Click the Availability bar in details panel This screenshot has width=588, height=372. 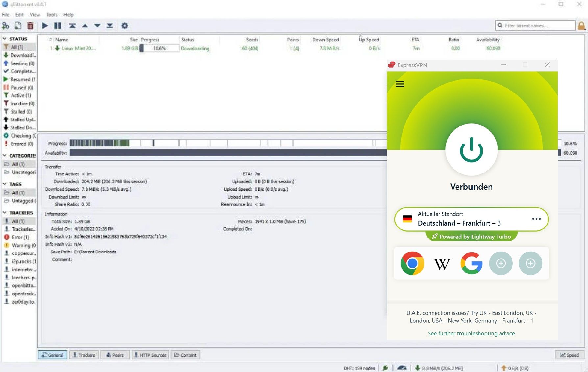pos(228,153)
